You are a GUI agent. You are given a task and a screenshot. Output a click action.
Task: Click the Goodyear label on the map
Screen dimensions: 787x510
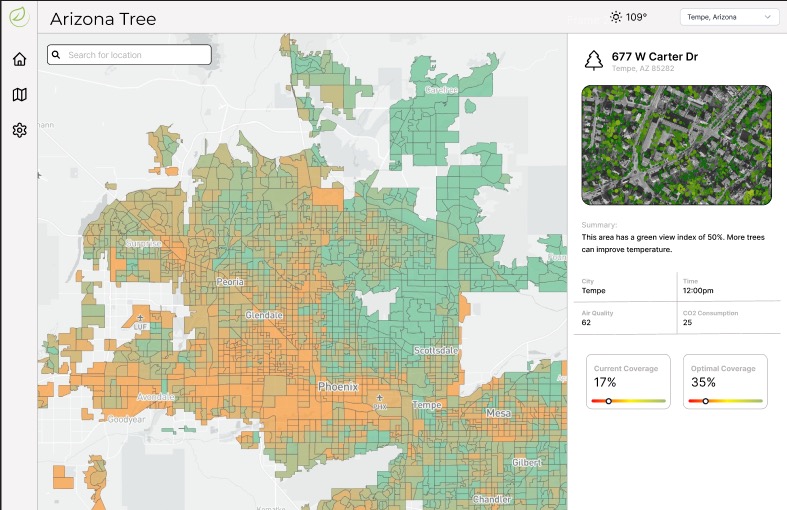coord(126,419)
